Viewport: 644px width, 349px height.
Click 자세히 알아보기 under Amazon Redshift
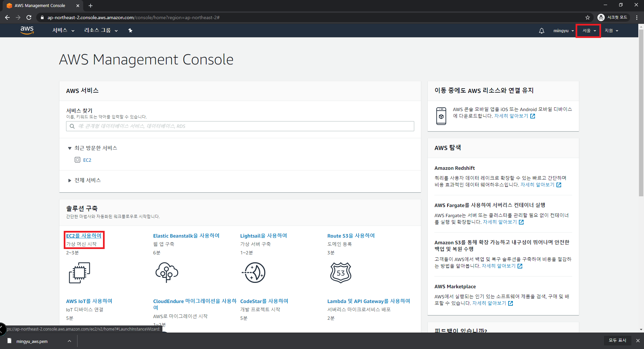537,185
